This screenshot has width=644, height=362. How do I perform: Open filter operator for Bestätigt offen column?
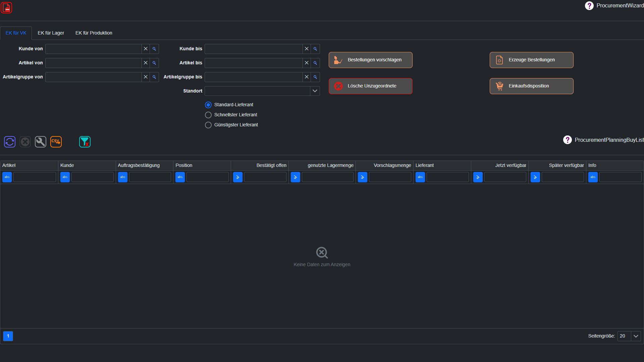[238, 177]
